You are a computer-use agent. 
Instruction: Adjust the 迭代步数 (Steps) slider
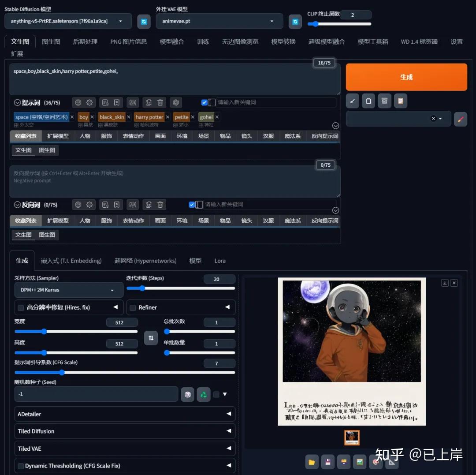point(181,288)
